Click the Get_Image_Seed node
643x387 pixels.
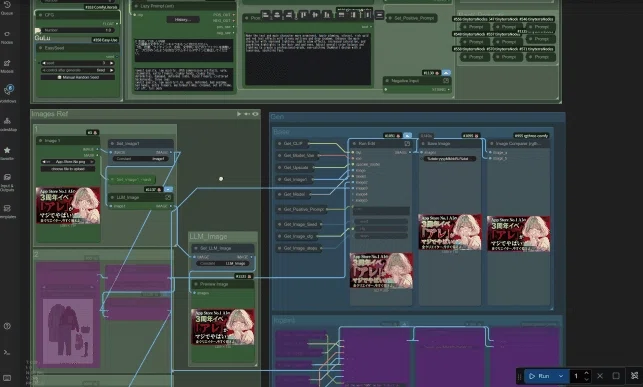click(x=299, y=224)
